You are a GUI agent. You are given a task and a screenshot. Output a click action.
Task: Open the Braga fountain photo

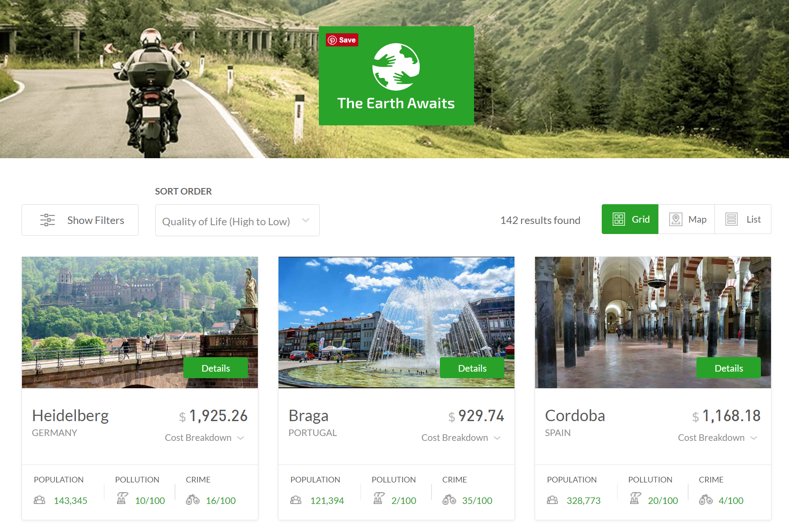click(x=396, y=322)
